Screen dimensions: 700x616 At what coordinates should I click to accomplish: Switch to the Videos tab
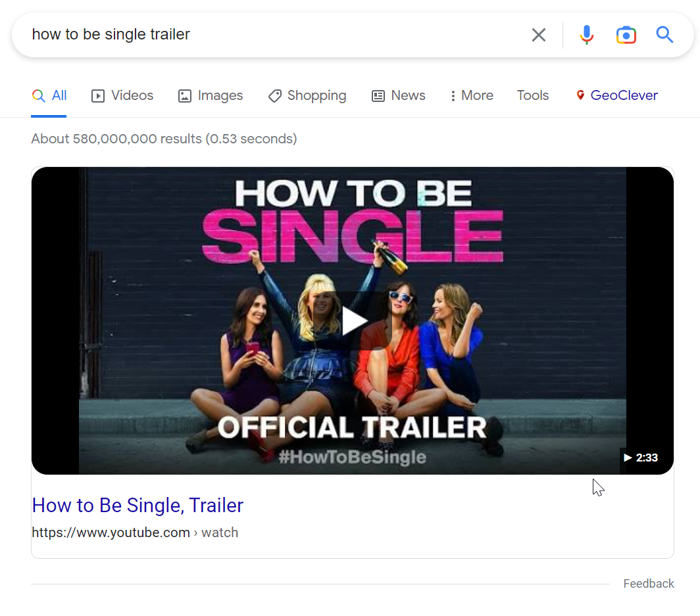[122, 95]
